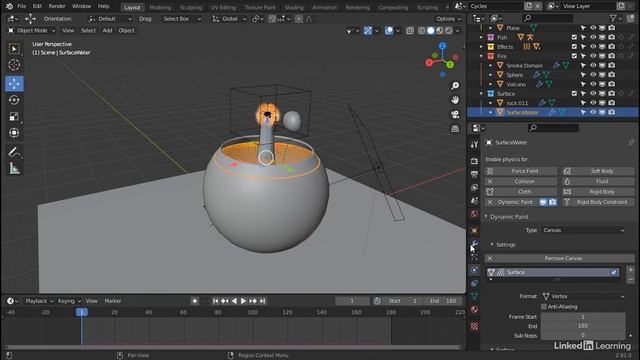
Task: Toggle the Fish collection exclude checkbox
Action: click(x=574, y=37)
